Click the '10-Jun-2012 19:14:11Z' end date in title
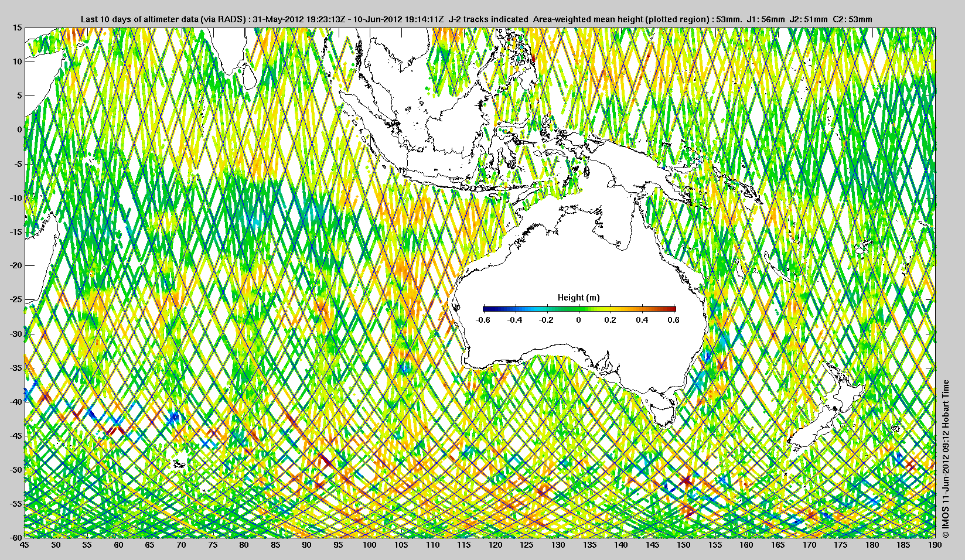Viewport: 965px width, 560px height. [x=398, y=19]
